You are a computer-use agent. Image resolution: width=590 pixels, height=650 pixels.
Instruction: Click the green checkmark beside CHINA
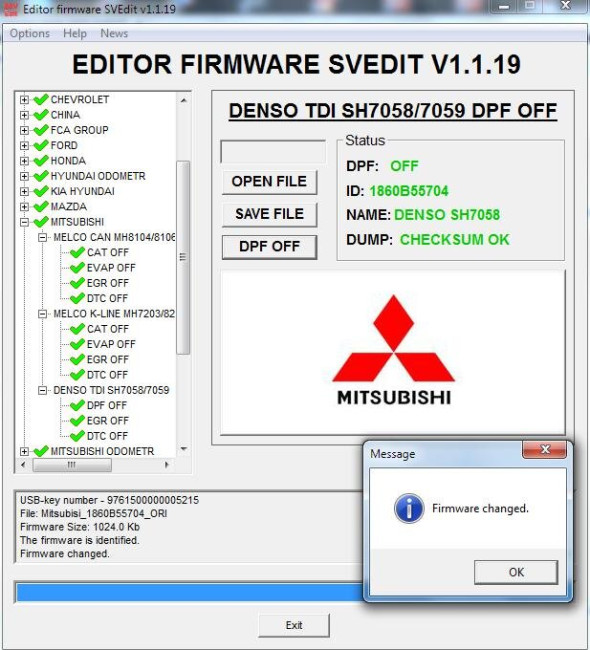(x=41, y=115)
